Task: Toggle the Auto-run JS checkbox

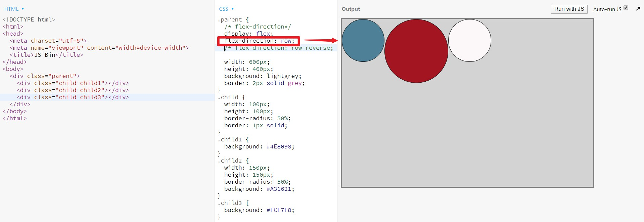Action: [626, 8]
